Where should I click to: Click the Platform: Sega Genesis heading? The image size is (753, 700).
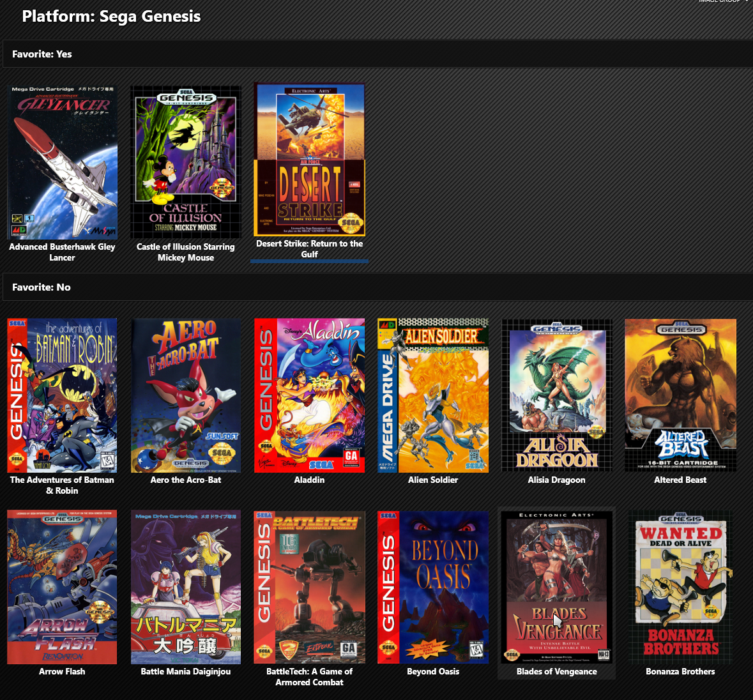coord(111,17)
